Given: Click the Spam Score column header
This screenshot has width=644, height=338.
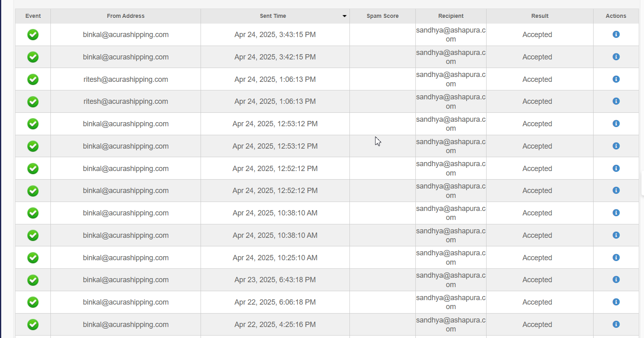Looking at the screenshot, I should (x=382, y=16).
